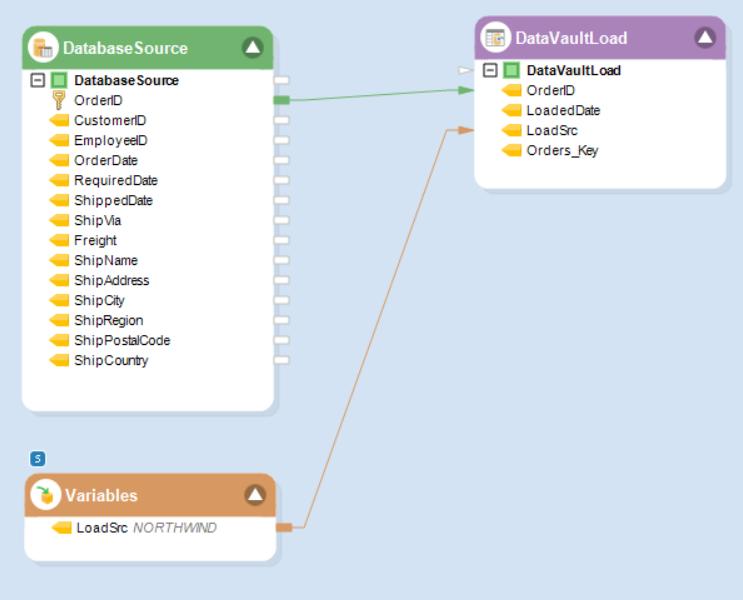Click the green output port of OrderID
The height and width of the screenshot is (600, 743).
coord(281,100)
